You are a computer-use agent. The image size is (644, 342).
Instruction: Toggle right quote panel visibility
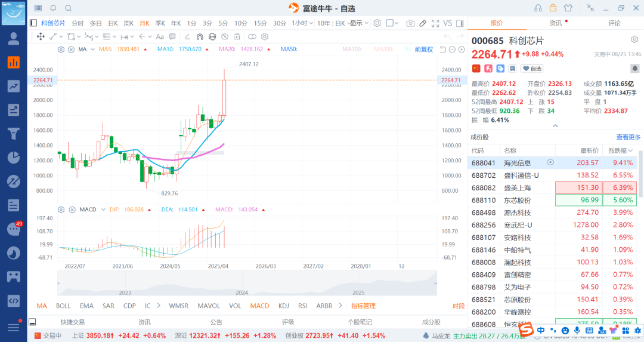tap(460, 23)
